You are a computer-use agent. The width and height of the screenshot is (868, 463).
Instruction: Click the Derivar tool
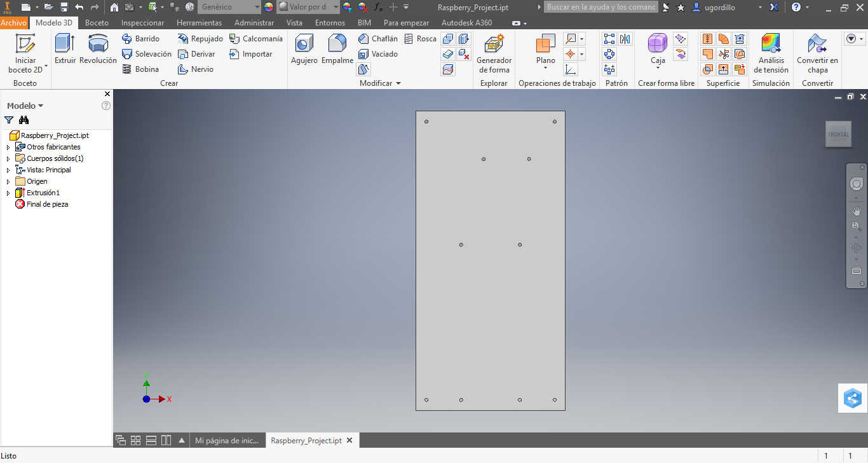point(196,54)
